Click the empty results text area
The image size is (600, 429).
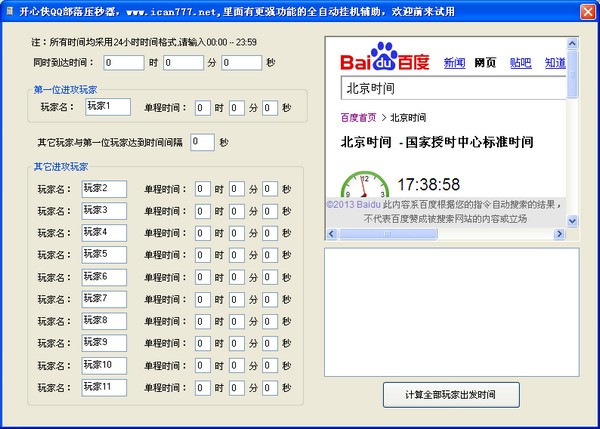pyautogui.click(x=452, y=312)
